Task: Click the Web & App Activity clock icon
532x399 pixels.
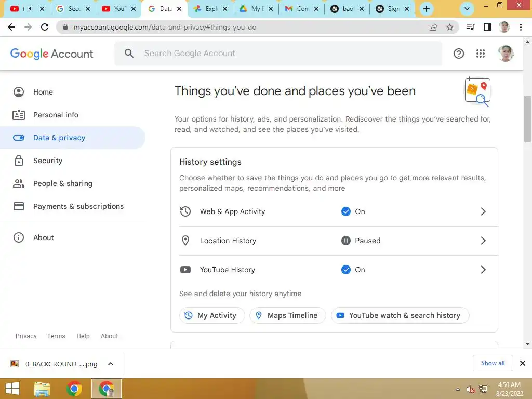Action: tap(185, 211)
